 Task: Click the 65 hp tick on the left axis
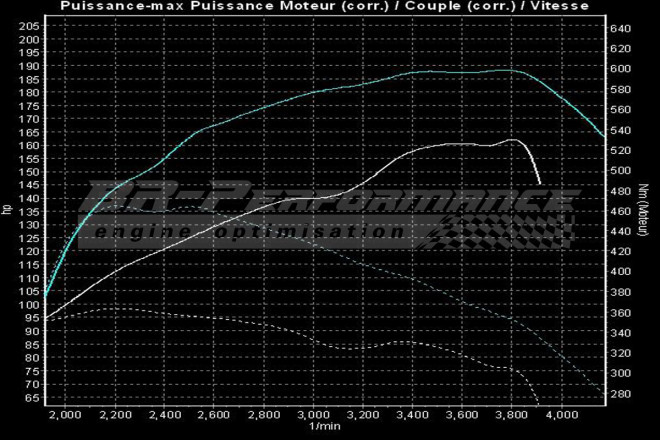(x=29, y=397)
